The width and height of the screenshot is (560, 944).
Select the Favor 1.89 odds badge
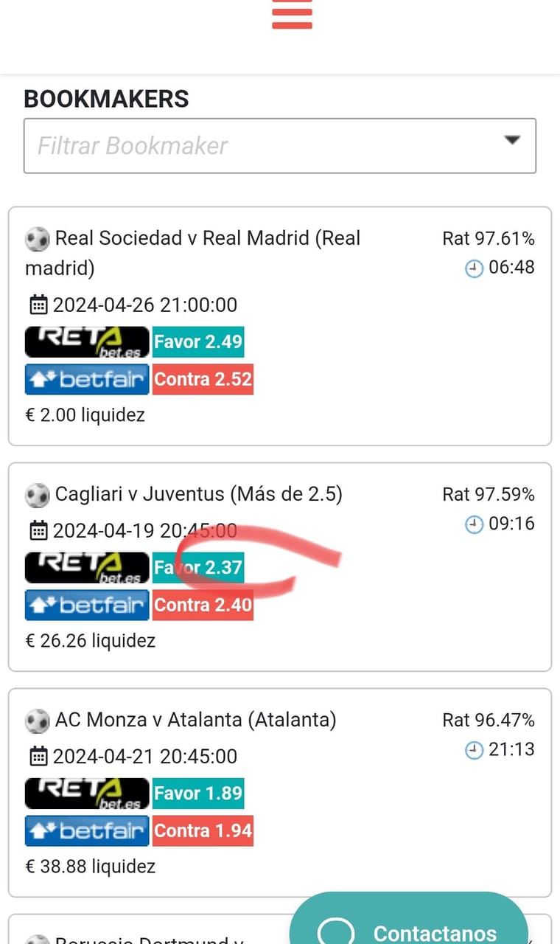tap(198, 794)
